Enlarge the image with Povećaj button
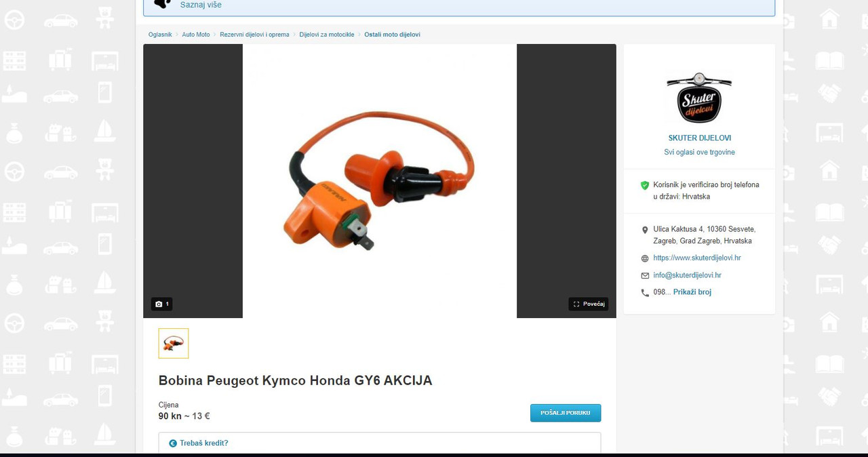The height and width of the screenshot is (457, 868). click(588, 304)
